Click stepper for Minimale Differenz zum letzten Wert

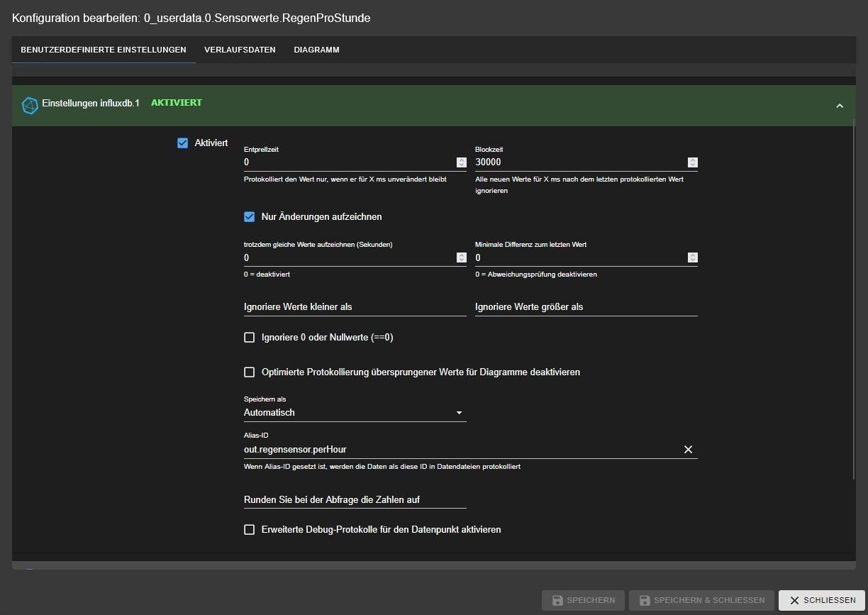(693, 257)
